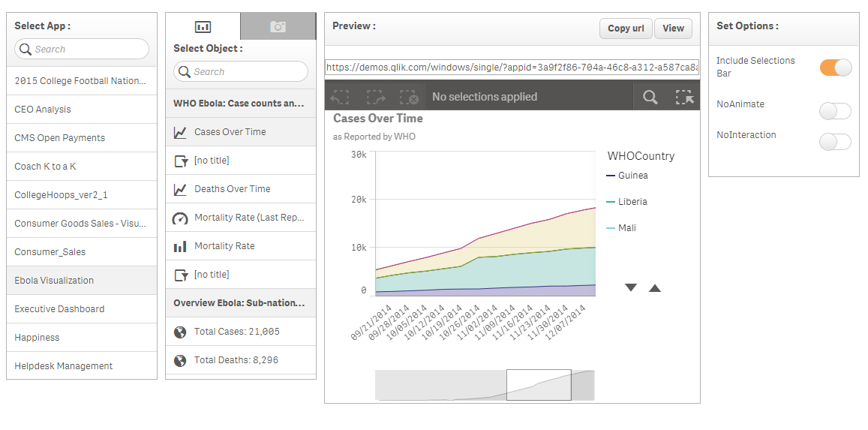
Task: Collapse the WHO Ebola case counts section header
Action: pyautogui.click(x=241, y=103)
